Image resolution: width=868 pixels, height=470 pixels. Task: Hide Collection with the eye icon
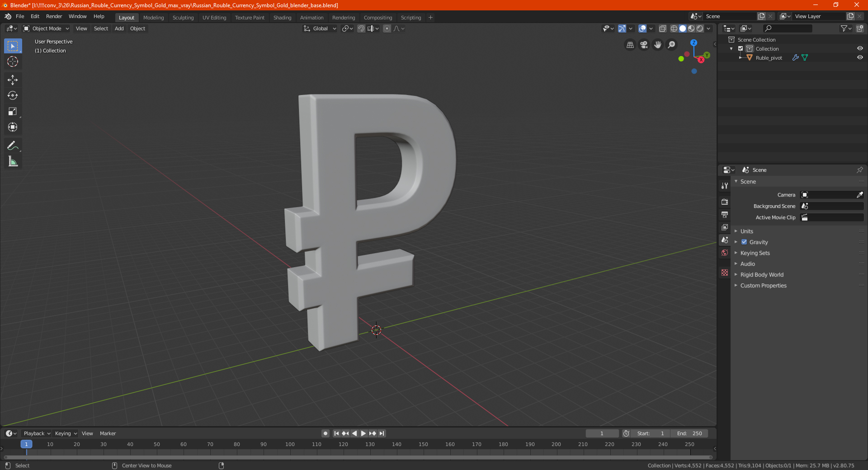tap(860, 48)
